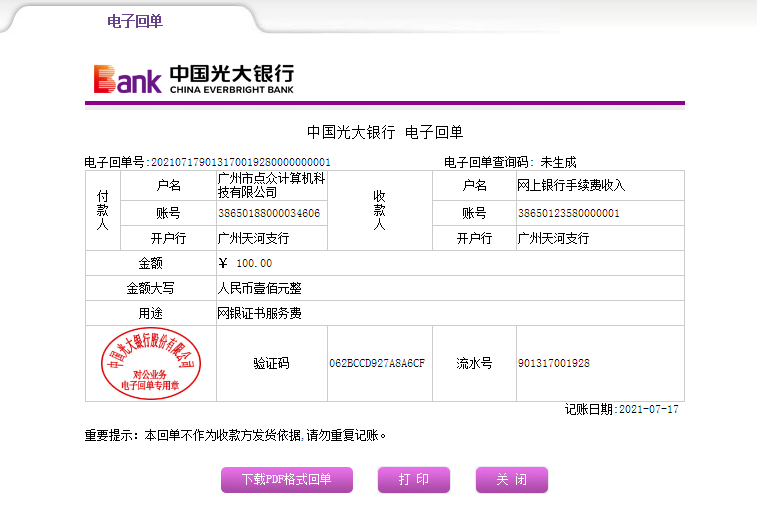This screenshot has width=757, height=510.
Task: Click payer name 广州市点众计算机科技有限公司
Action: [x=271, y=185]
